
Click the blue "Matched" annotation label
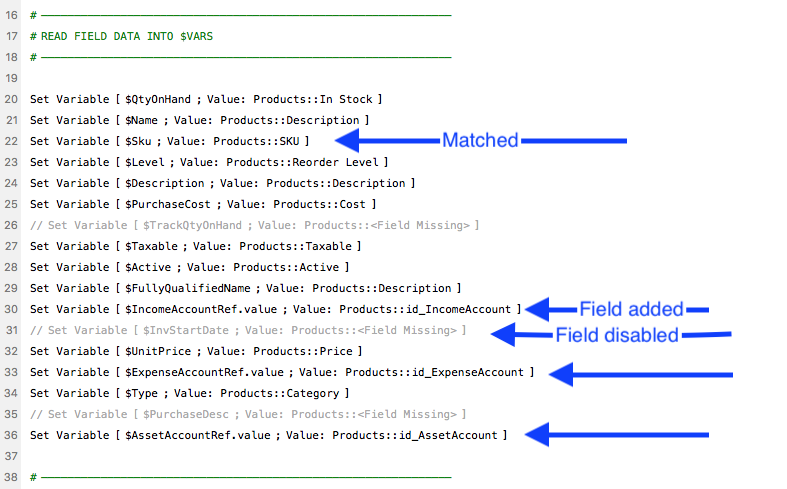[x=480, y=141]
